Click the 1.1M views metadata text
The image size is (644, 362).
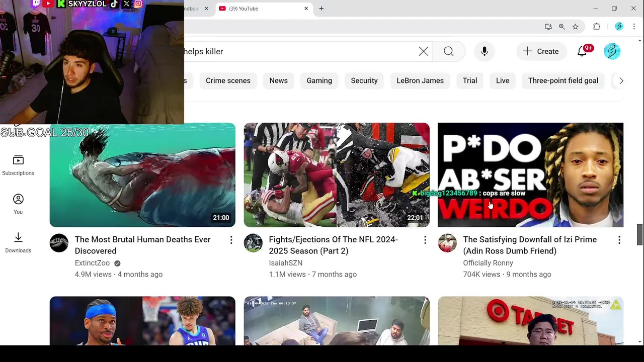[287, 275]
